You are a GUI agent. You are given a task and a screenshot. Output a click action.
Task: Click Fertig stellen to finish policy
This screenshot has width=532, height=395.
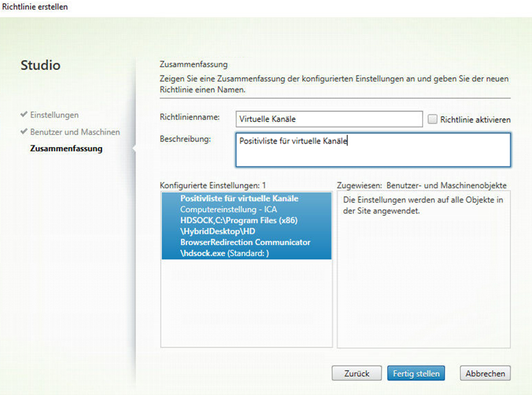coord(415,373)
